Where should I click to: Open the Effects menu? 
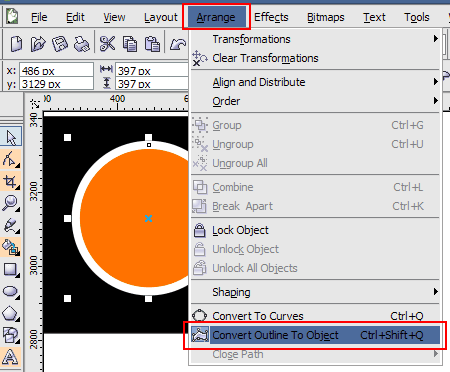pyautogui.click(x=271, y=17)
